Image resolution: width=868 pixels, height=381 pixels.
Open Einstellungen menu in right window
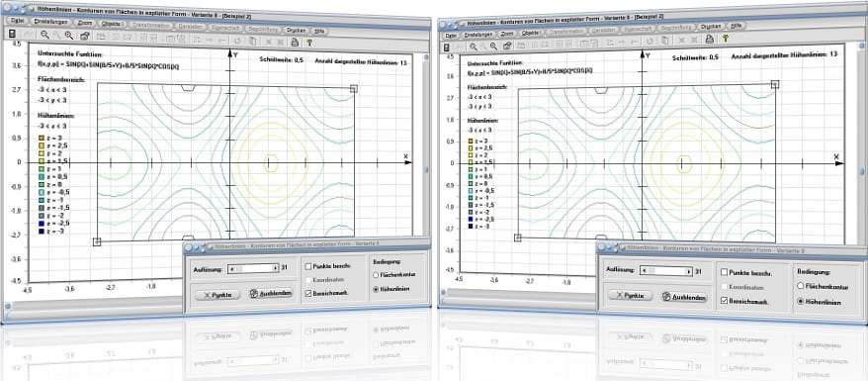pos(478,35)
